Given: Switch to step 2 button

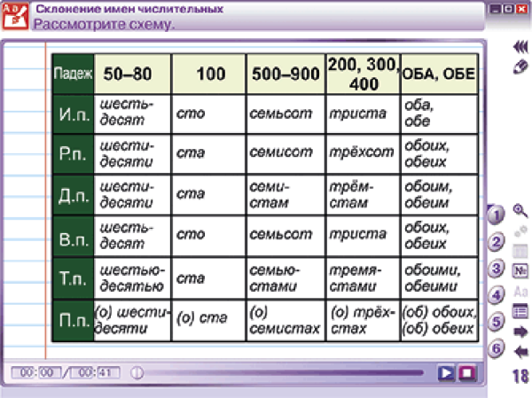Looking at the screenshot, I should (497, 242).
